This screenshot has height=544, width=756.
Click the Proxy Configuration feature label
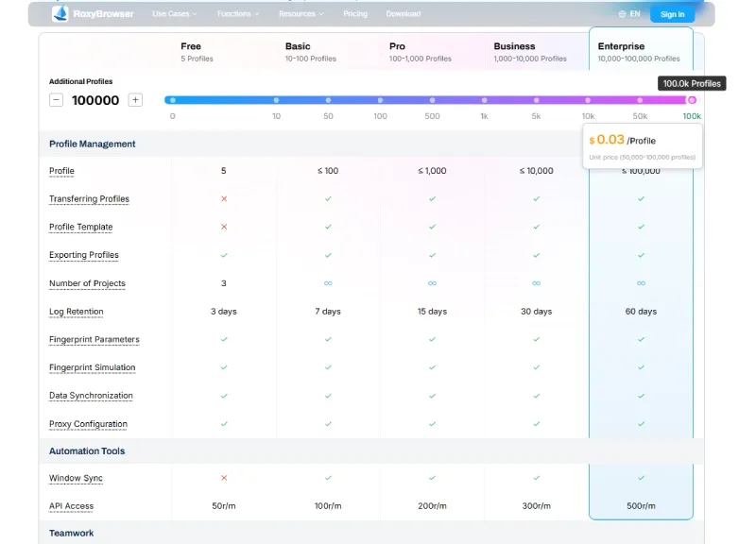click(x=88, y=424)
